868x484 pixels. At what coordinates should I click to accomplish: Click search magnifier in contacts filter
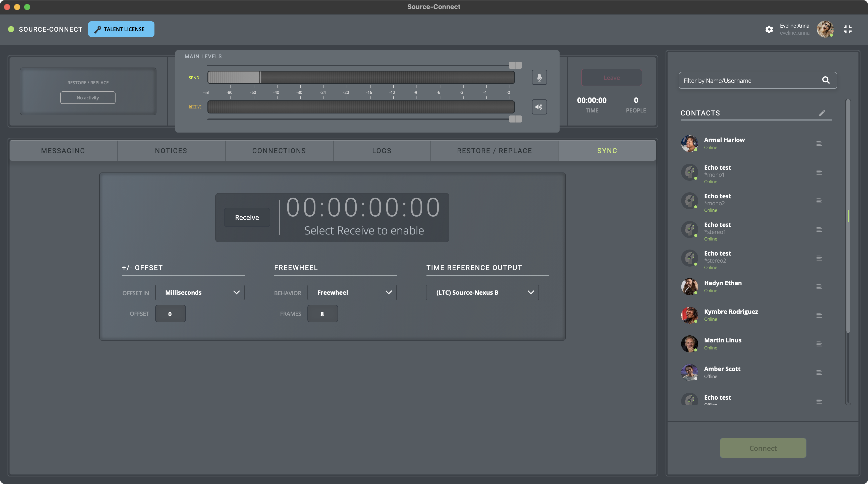826,80
